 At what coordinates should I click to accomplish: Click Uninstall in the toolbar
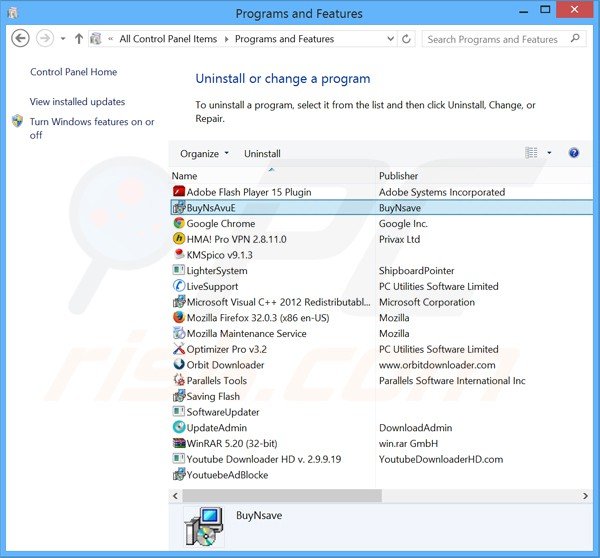[262, 153]
